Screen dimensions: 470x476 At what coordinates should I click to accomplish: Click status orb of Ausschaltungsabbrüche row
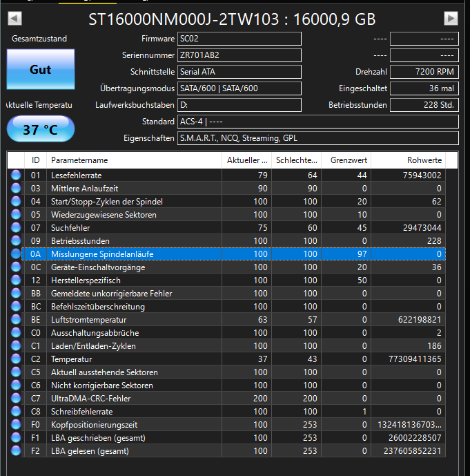click(x=16, y=333)
